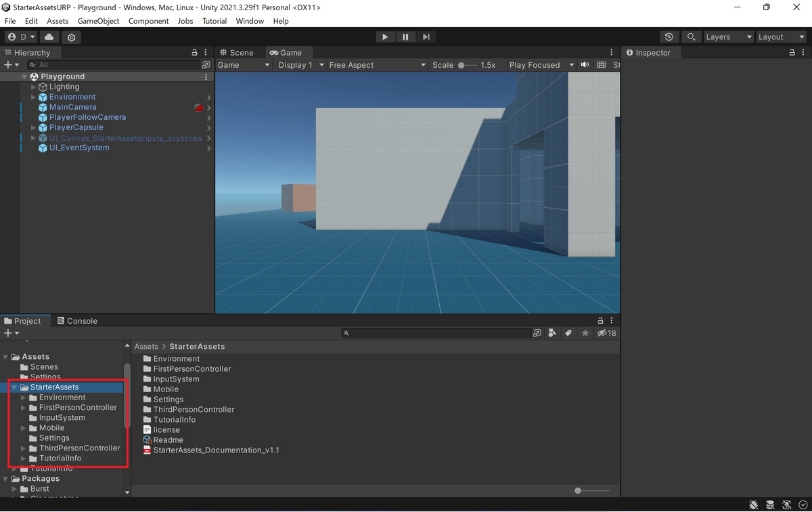The height and width of the screenshot is (512, 812).
Task: Open the Unity account dropdown
Action: (x=21, y=37)
